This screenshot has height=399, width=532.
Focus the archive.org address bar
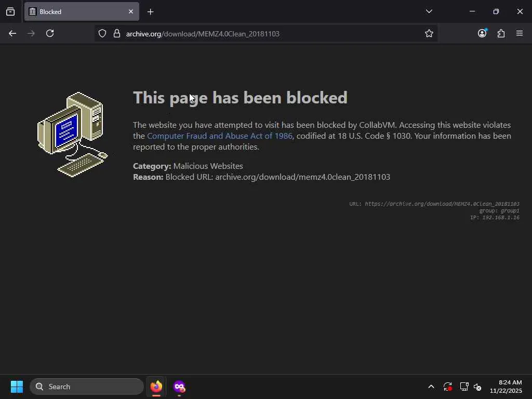(x=265, y=34)
